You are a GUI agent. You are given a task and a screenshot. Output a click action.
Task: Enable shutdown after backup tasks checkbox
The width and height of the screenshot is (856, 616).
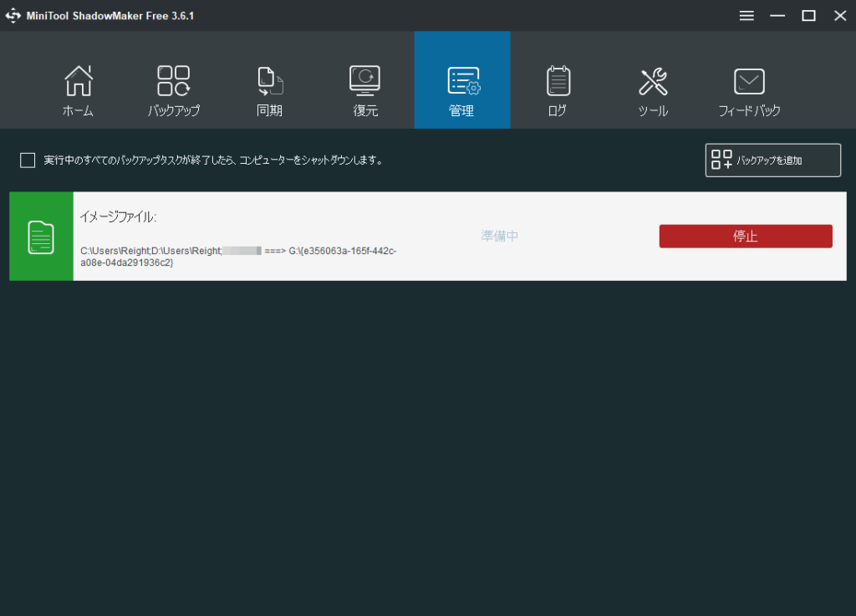(x=28, y=160)
